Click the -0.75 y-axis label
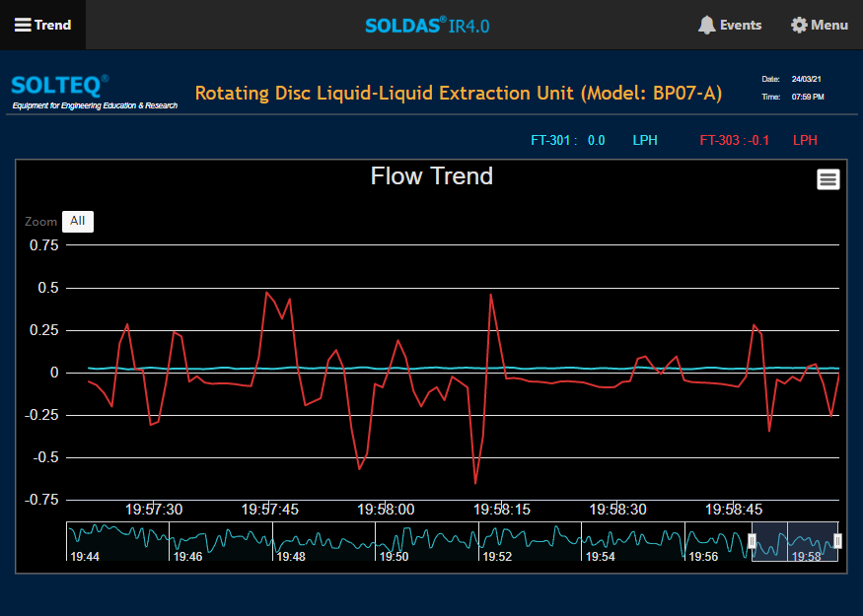The height and width of the screenshot is (616, 863). 41,500
